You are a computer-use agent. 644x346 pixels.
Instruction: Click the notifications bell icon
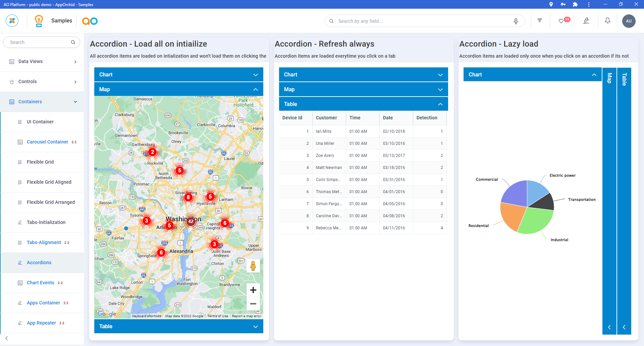(607, 21)
